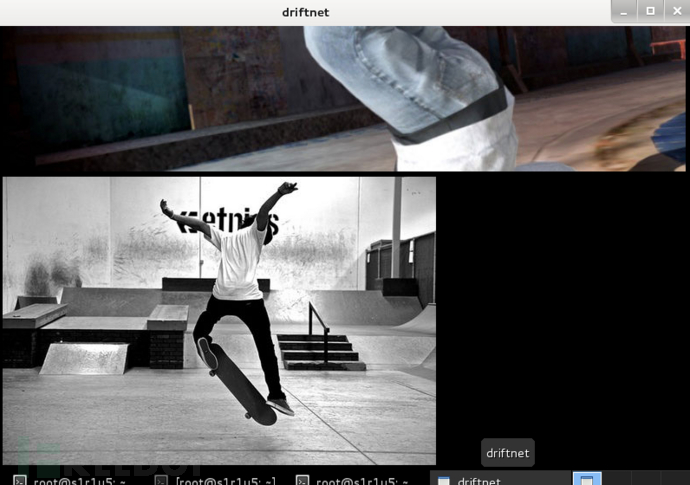The image size is (690, 485).
Task: Maximize the driftnet window
Action: click(x=650, y=11)
